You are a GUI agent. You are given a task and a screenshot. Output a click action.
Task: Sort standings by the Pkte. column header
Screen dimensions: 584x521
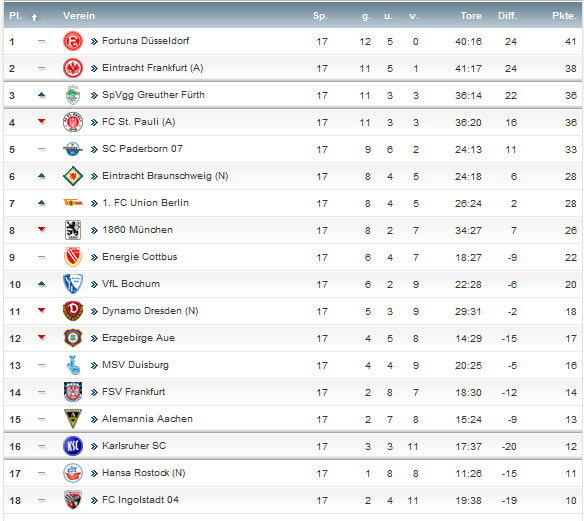point(564,16)
